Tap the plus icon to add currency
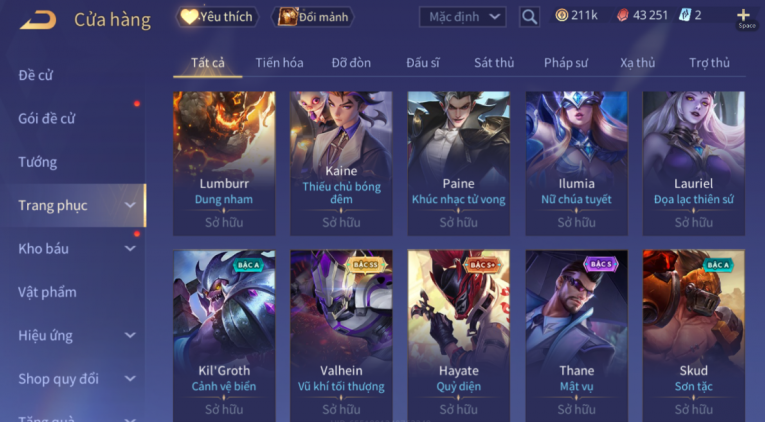 tap(744, 15)
